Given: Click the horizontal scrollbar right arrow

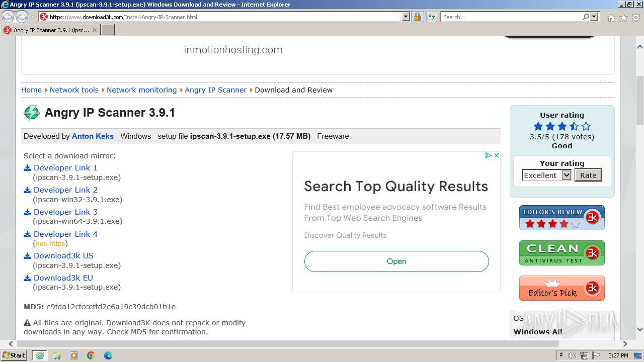Looking at the screenshot, I should (x=625, y=344).
